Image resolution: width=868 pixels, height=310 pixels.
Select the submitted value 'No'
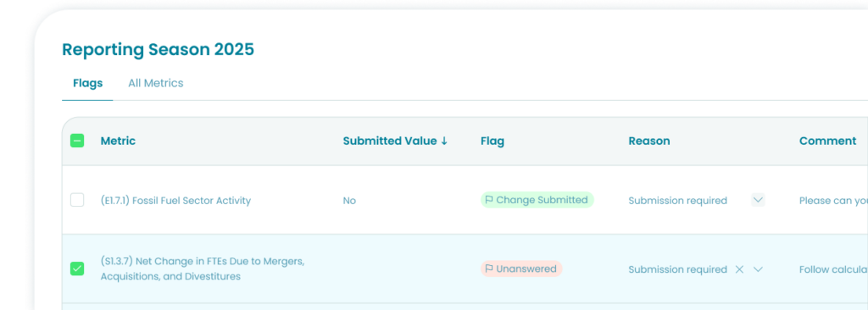pyautogui.click(x=349, y=201)
